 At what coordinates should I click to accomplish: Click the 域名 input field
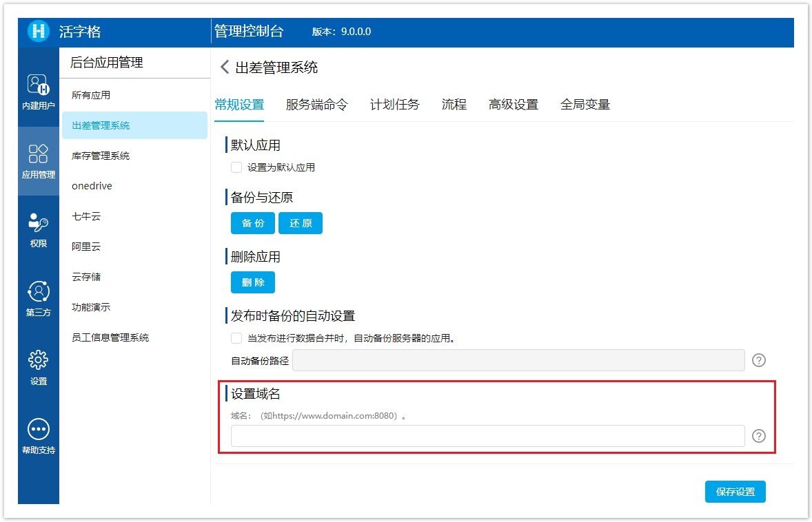coord(487,436)
